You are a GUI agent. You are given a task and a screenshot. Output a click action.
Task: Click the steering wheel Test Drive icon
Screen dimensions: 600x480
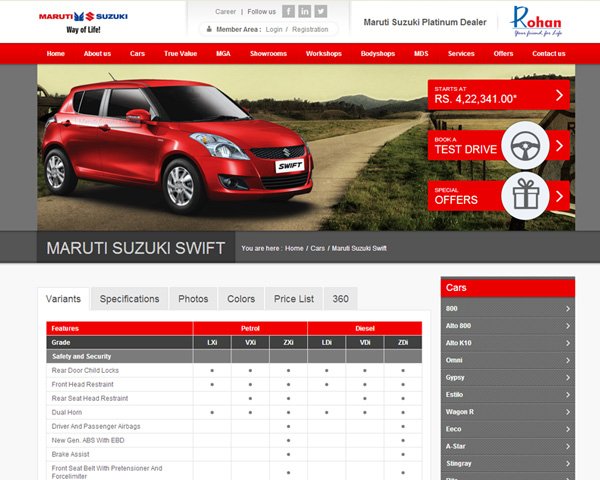pyautogui.click(x=524, y=146)
